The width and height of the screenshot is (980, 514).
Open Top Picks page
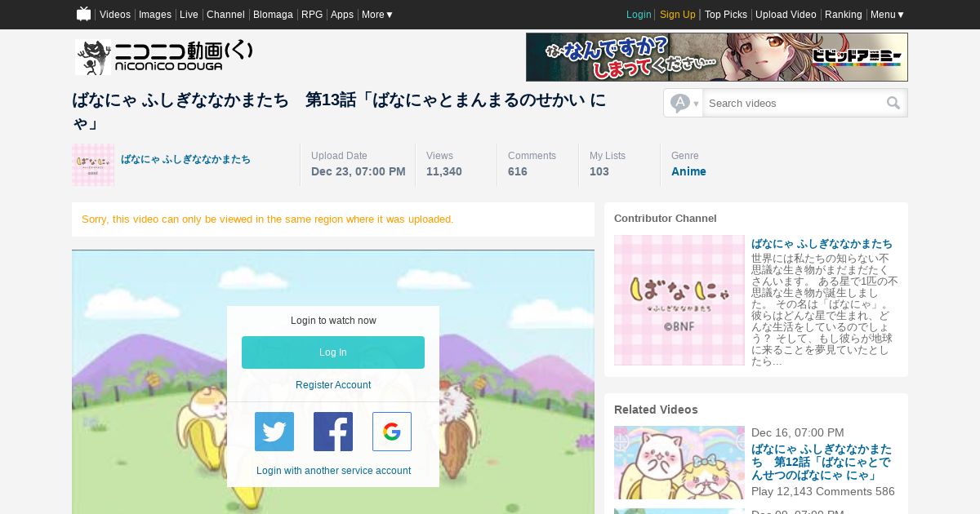pos(726,15)
